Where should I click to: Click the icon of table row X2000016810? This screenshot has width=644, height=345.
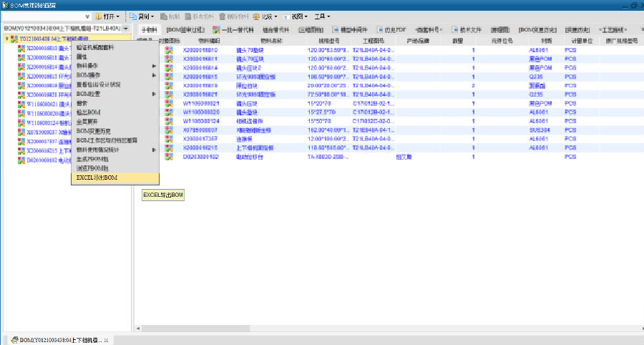170,51
